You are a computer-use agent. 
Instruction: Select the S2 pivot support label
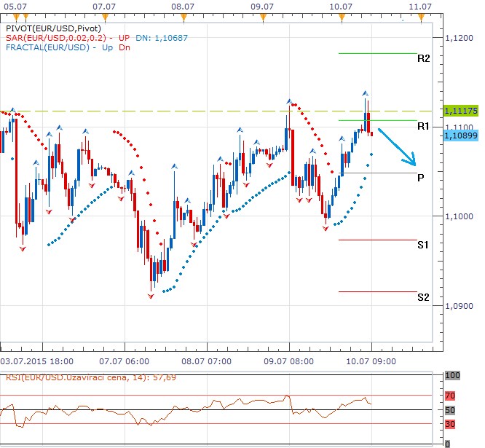pyautogui.click(x=423, y=297)
